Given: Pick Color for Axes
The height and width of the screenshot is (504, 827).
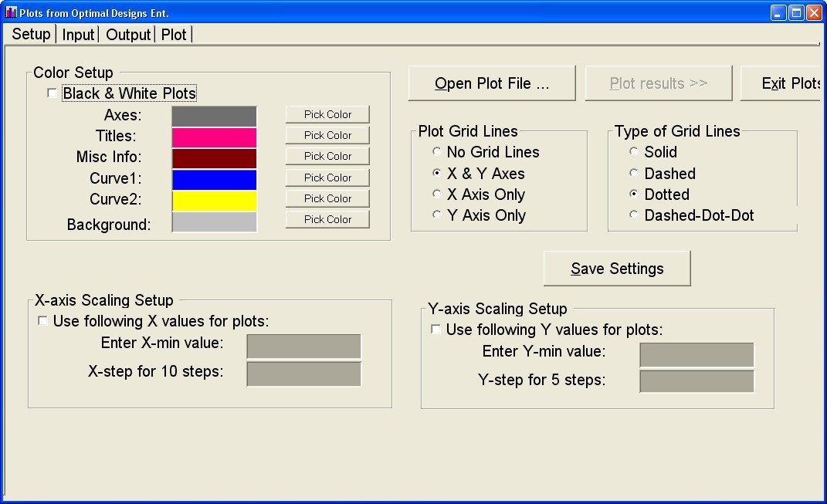Looking at the screenshot, I should [327, 114].
